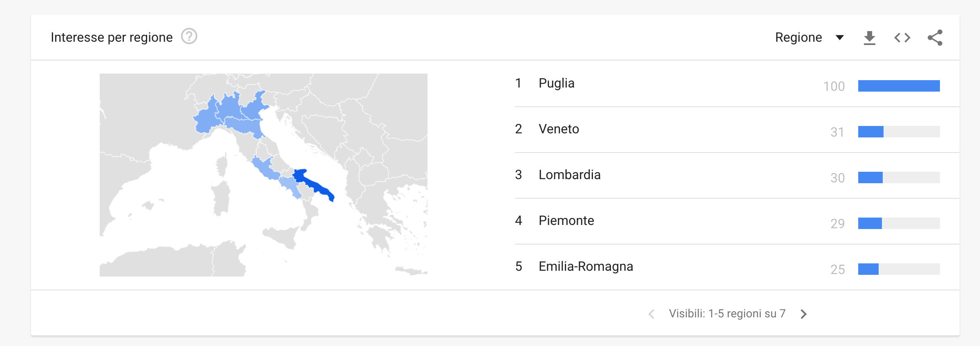Click the dark blue Puglia map region
Image resolution: width=980 pixels, height=346 pixels.
tap(313, 184)
